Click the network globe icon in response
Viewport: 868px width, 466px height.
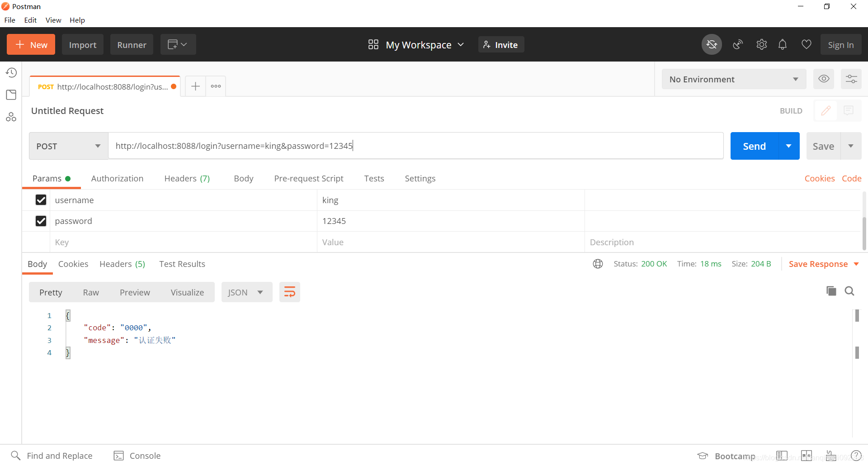(x=598, y=264)
